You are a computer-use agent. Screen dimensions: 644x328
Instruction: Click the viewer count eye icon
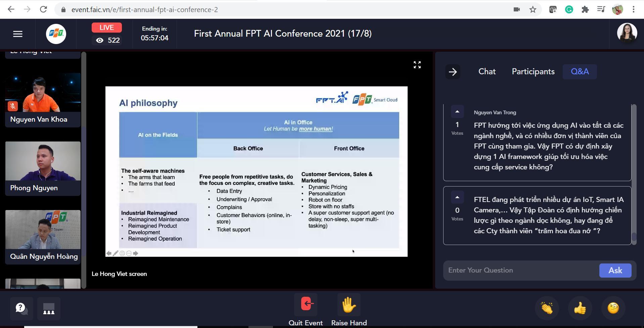(x=100, y=40)
